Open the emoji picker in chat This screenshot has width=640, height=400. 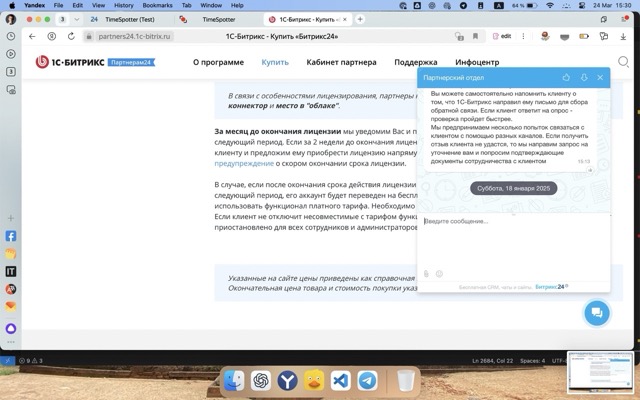[439, 273]
